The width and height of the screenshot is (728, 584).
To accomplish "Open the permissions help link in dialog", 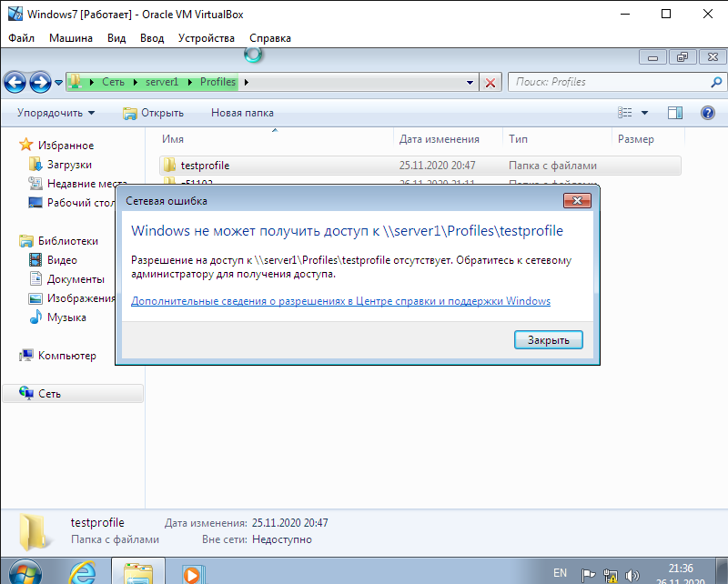I will pyautogui.click(x=340, y=301).
